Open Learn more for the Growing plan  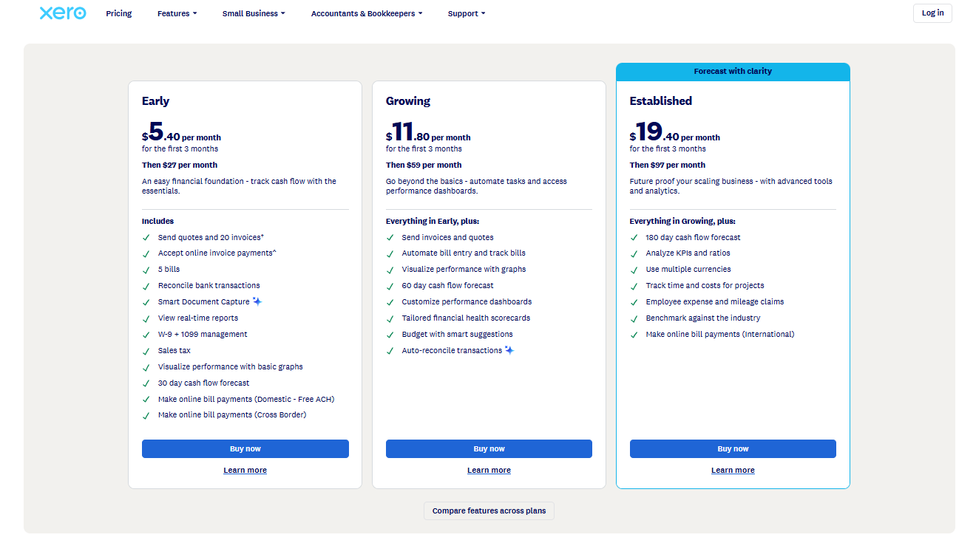tap(489, 470)
